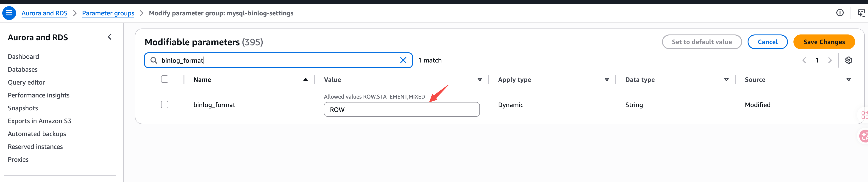Open Automated backups in the sidebar

coord(37,134)
